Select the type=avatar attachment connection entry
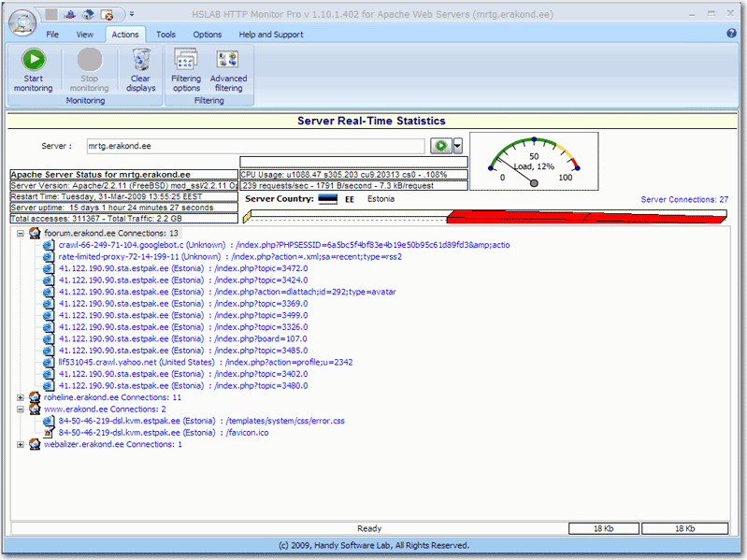The height and width of the screenshot is (560, 747). [227, 292]
